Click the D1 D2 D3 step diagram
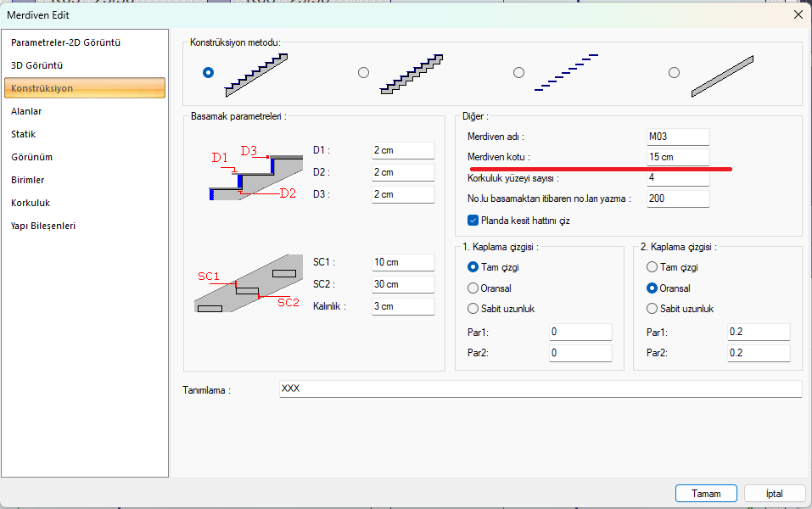This screenshot has height=509, width=812. pos(256,172)
